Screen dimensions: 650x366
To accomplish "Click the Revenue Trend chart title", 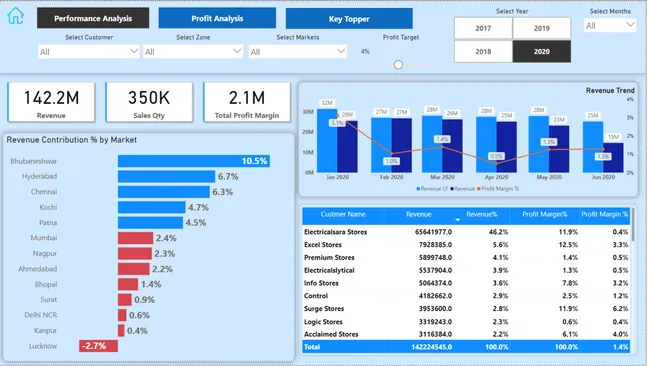I will [x=610, y=90].
